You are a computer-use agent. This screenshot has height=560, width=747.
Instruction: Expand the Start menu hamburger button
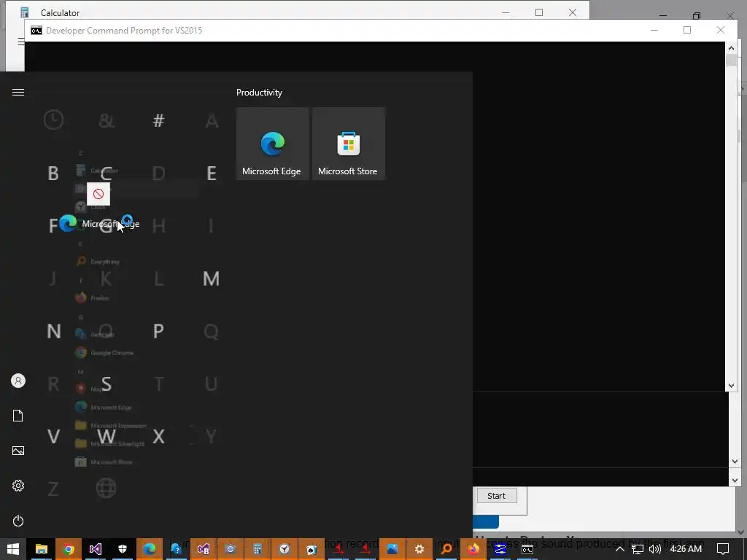(18, 93)
